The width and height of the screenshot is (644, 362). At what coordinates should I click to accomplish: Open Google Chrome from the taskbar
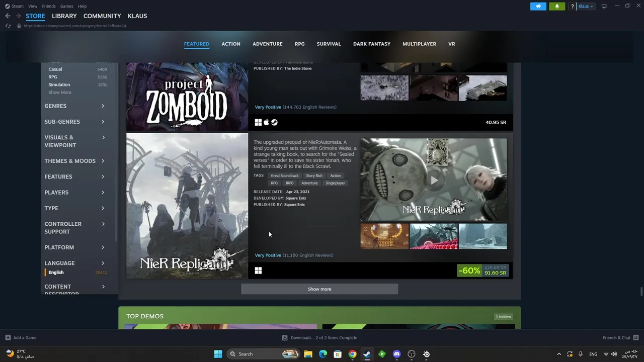[352, 354]
